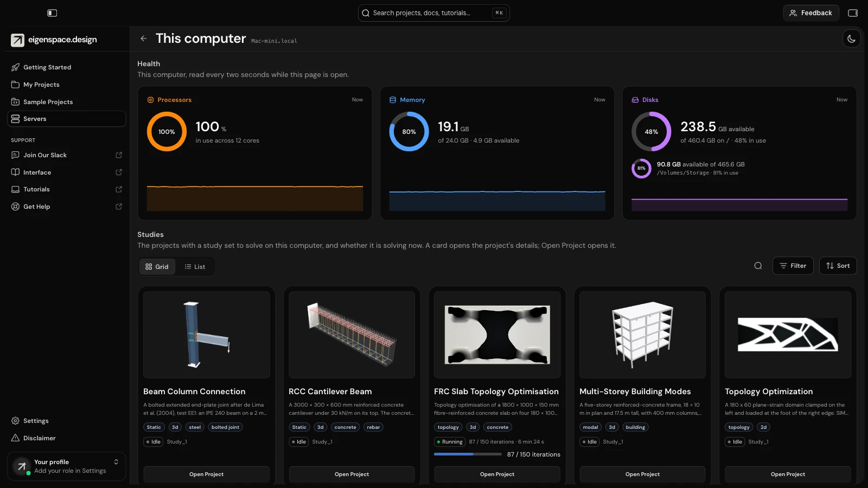Click the 80% memory usage ring
Screen dimensions: 868x488
409,132
